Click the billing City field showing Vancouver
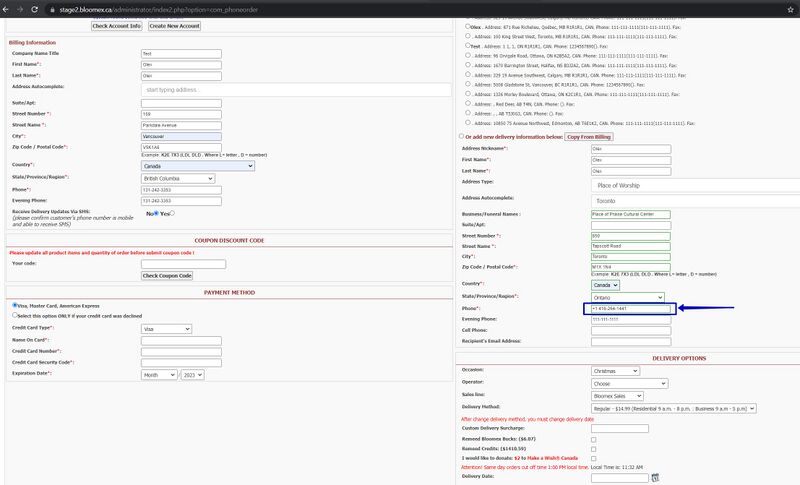The height and width of the screenshot is (485, 800). tap(181, 136)
